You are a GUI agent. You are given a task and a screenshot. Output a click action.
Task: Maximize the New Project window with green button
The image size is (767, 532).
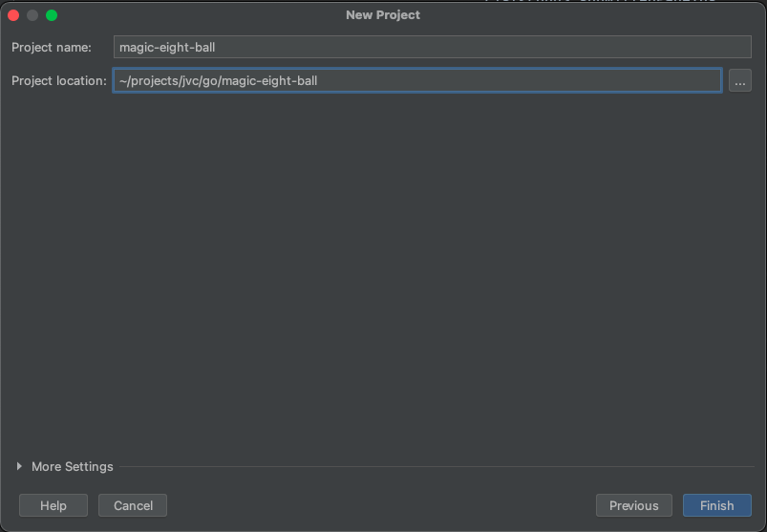(x=52, y=15)
